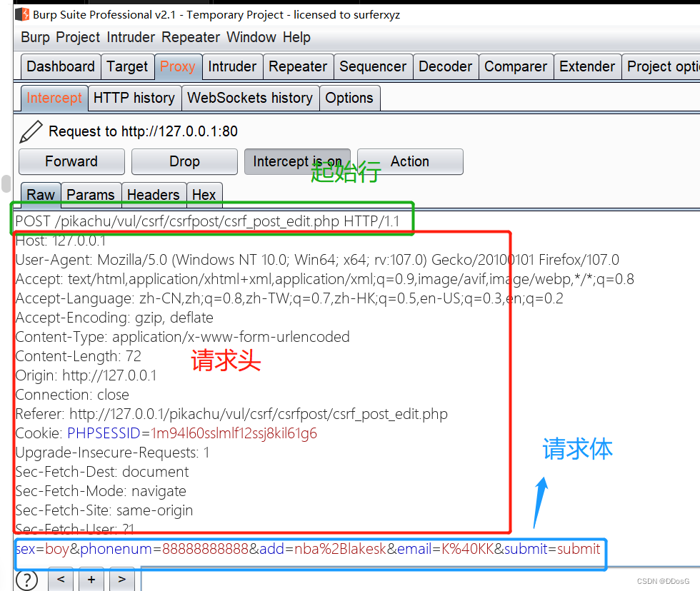The height and width of the screenshot is (591, 700).
Task: Click the Upgrade-Insecure-Requests line
Action: tap(112, 453)
